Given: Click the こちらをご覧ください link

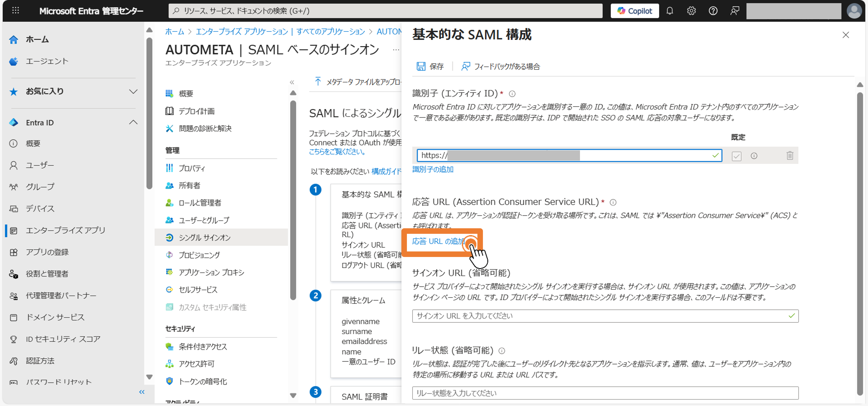Looking at the screenshot, I should 337,152.
